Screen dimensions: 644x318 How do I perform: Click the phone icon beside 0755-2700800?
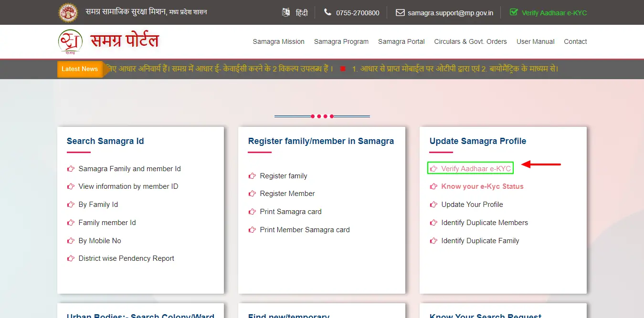(327, 12)
